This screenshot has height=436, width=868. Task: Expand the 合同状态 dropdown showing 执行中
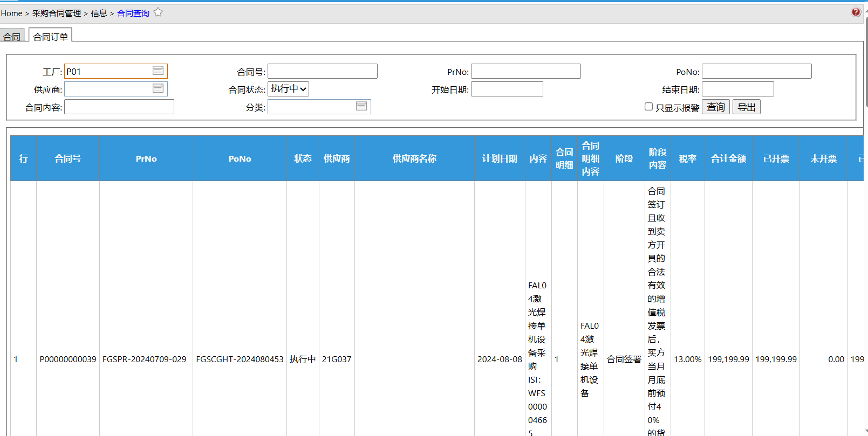point(289,89)
